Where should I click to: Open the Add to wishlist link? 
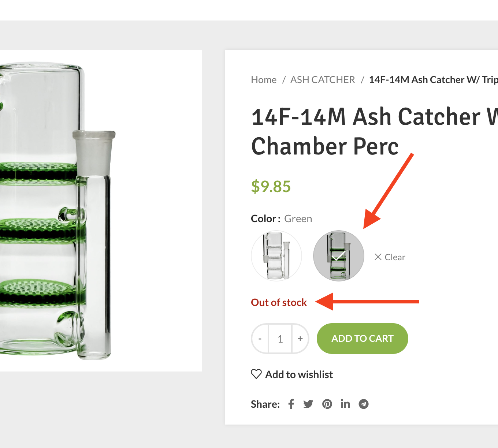coord(292,374)
